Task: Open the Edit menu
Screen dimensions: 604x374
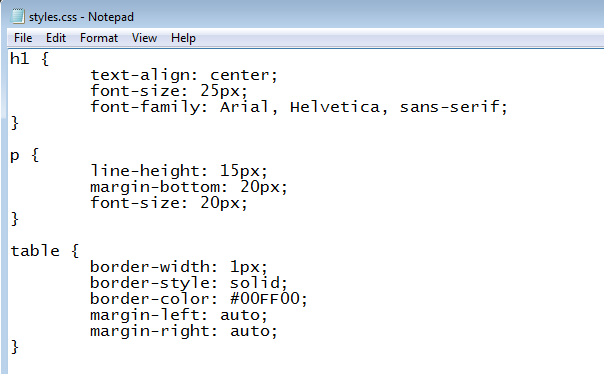Action: coord(56,38)
